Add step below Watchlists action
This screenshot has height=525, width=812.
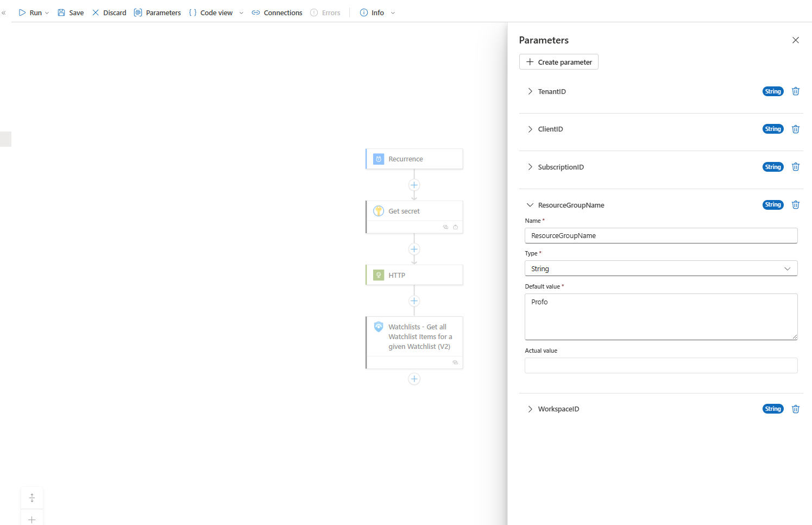[414, 379]
